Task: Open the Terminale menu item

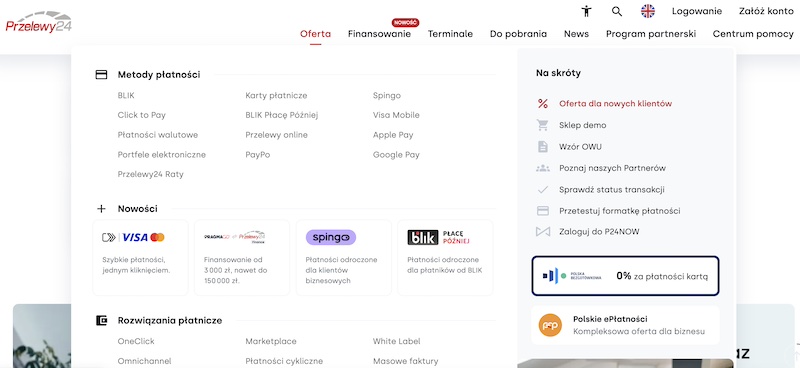Action: tap(450, 34)
